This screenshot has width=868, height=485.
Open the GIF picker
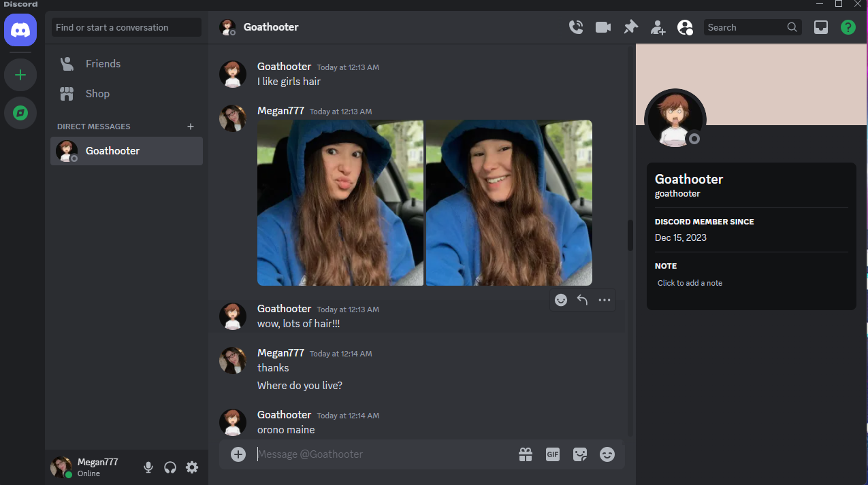tap(553, 454)
